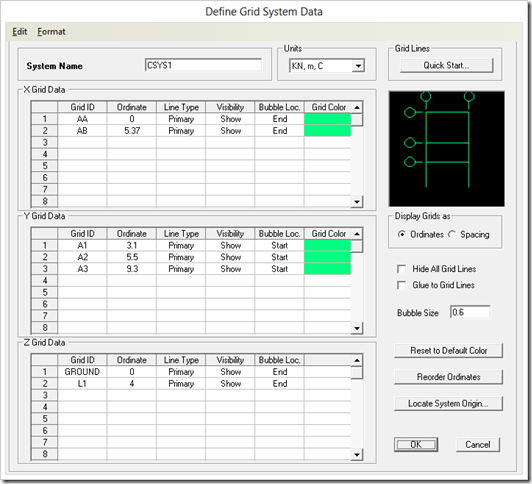This screenshot has height=484, width=532.
Task: Click Bubble Loc. 'Start' in A1 row
Action: point(280,245)
